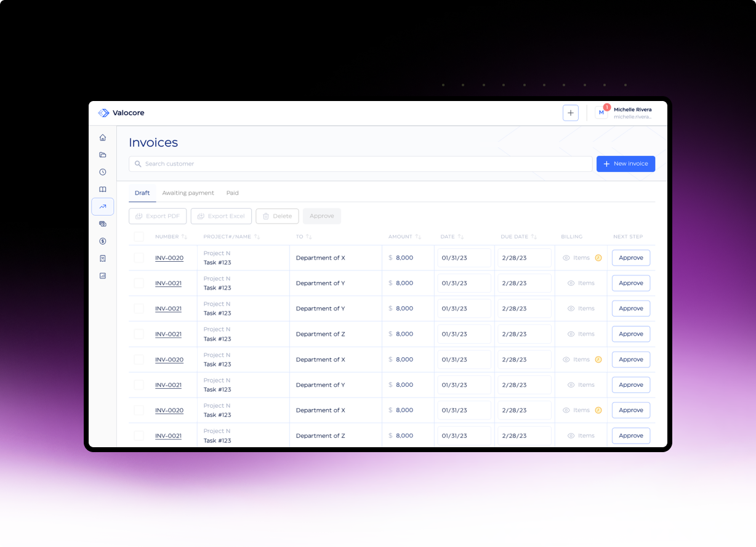This screenshot has height=547, width=756.
Task: Tick the select-all checkbox in table header
Action: click(139, 237)
